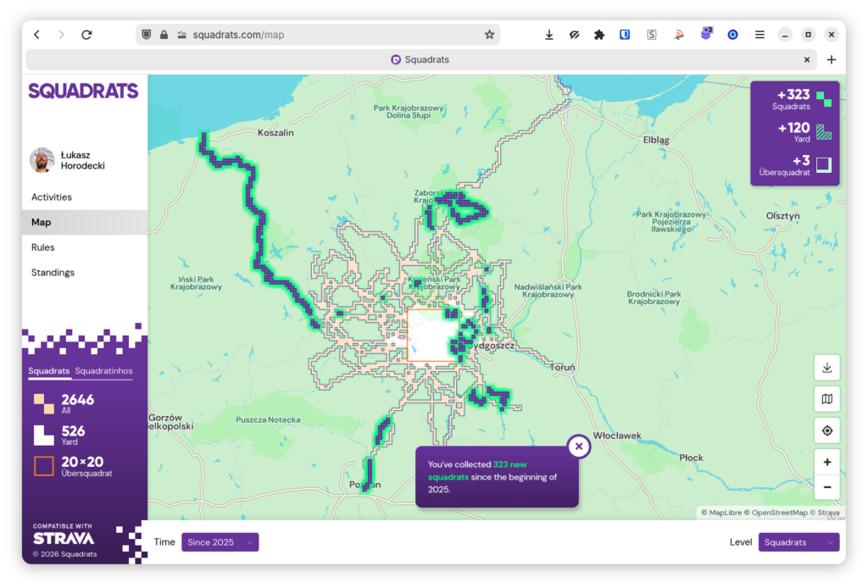
Task: Switch to the Squadratinhos tab
Action: 105,371
